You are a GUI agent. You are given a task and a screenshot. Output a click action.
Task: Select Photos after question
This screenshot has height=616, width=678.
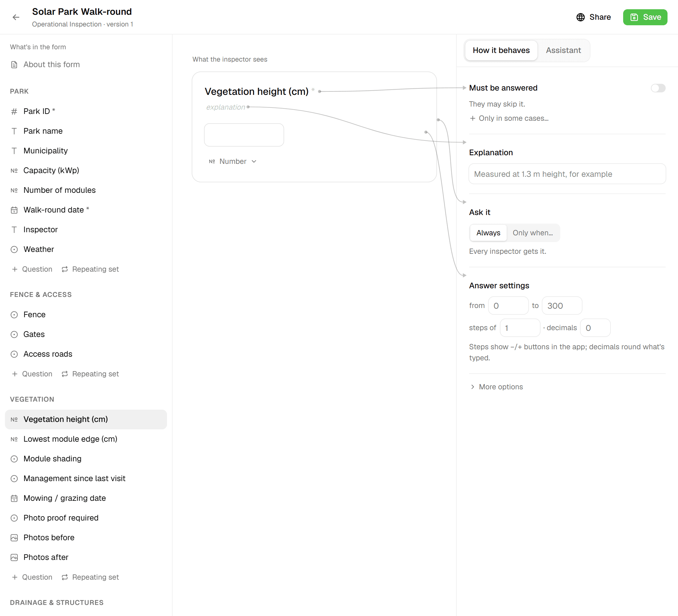pos(86,557)
